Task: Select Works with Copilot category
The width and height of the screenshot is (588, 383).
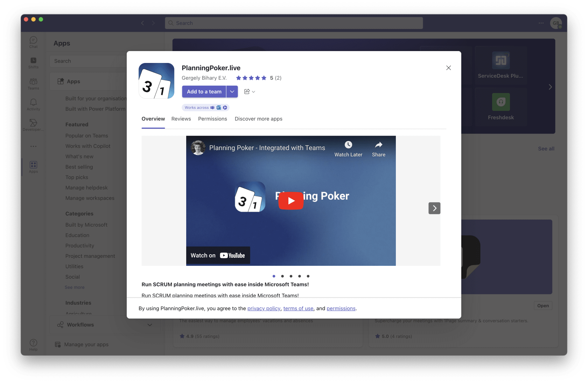Action: tap(88, 146)
